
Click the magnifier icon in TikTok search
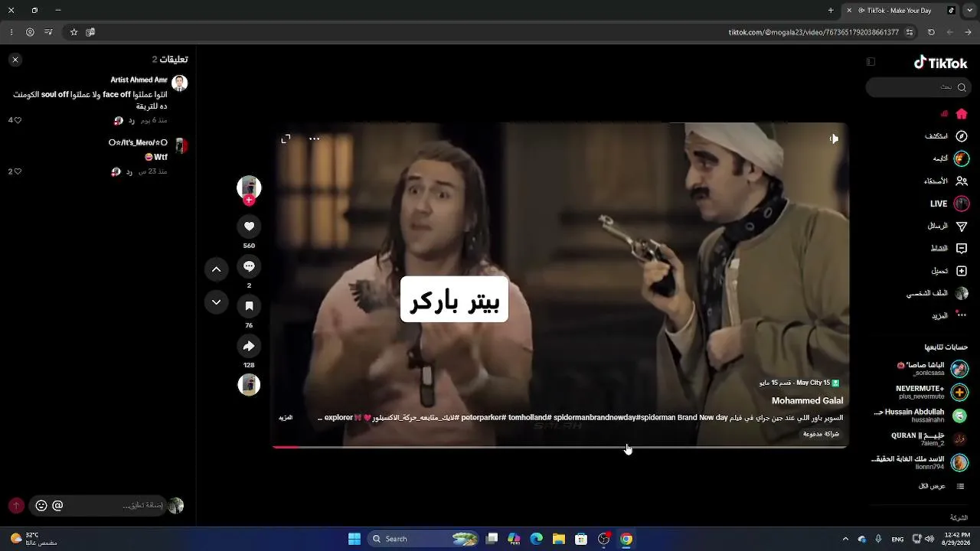click(x=962, y=87)
